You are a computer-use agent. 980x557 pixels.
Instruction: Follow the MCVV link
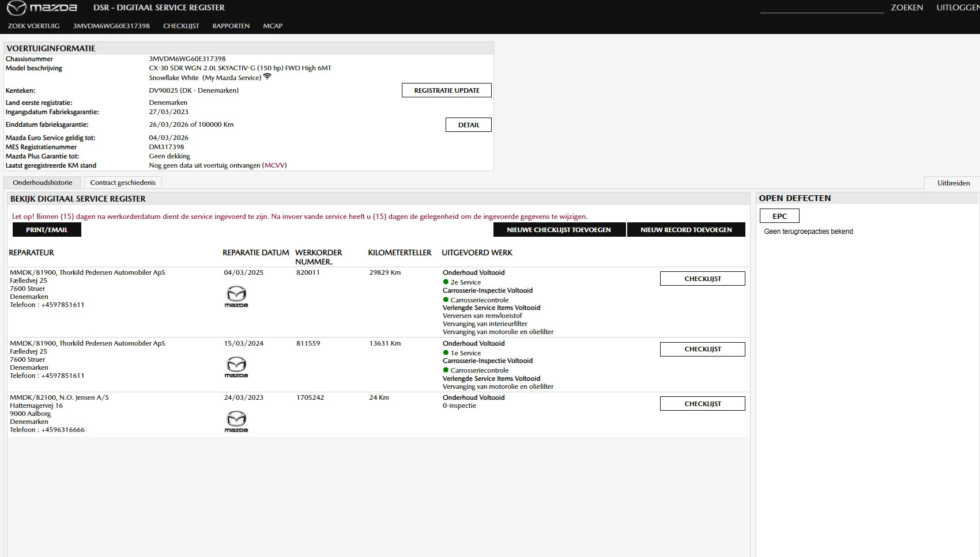pos(274,165)
